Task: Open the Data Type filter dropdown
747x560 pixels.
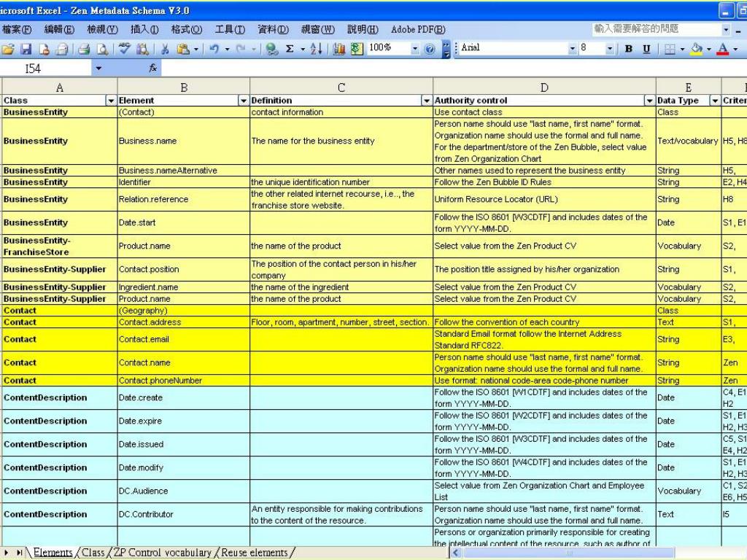Action: [715, 101]
